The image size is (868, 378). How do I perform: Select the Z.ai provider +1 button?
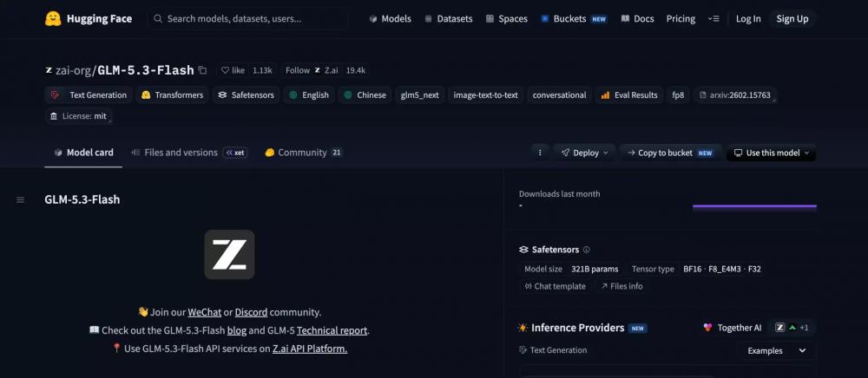point(792,328)
